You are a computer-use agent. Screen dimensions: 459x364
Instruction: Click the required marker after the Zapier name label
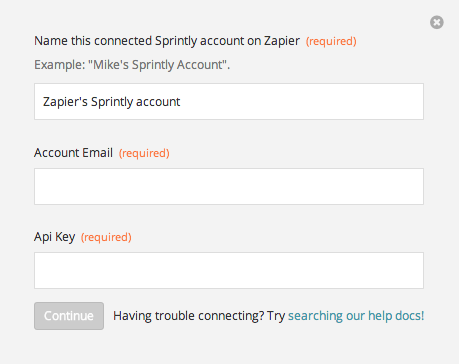click(x=331, y=41)
